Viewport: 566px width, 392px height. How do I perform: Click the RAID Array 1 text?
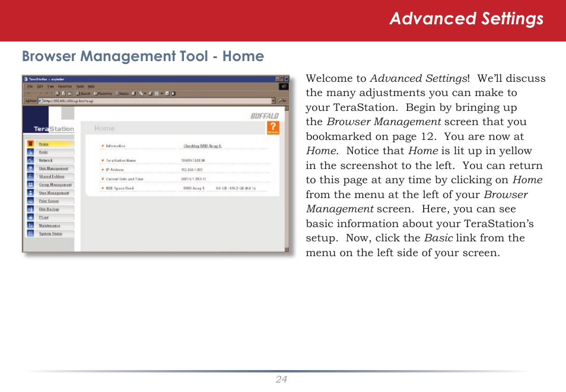pos(194,189)
